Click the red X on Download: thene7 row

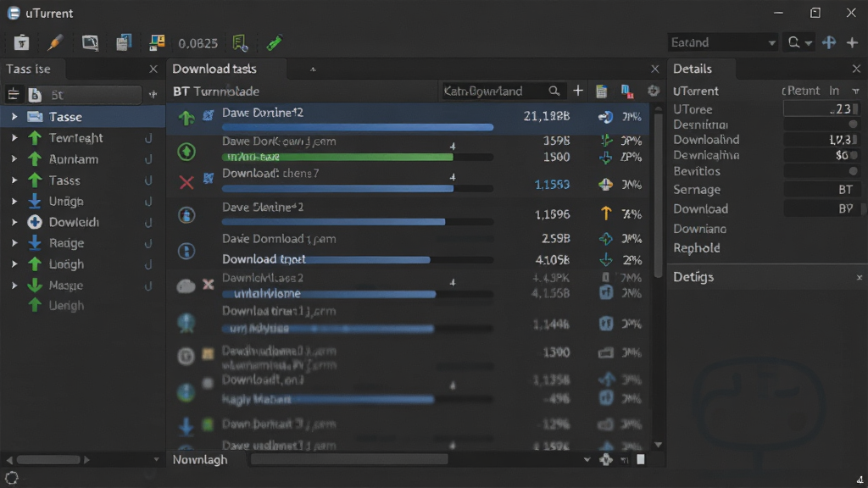click(186, 182)
